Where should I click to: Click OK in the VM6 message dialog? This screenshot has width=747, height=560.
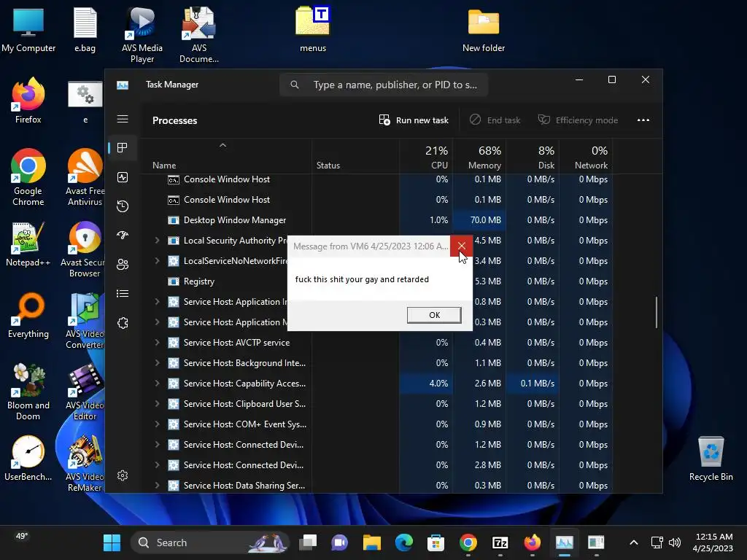click(434, 315)
